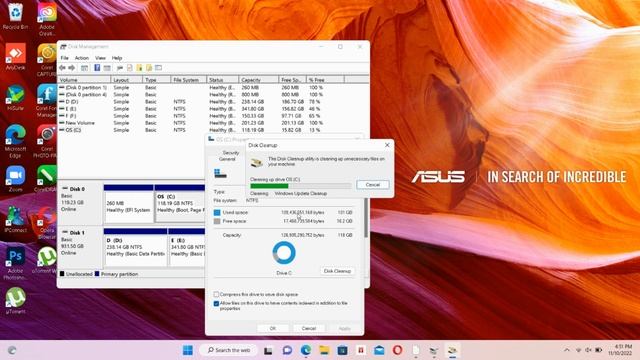Click the Forward arrow in Disk Management toolbar
Image resolution: width=640 pixels, height=360 pixels.
coord(71,68)
